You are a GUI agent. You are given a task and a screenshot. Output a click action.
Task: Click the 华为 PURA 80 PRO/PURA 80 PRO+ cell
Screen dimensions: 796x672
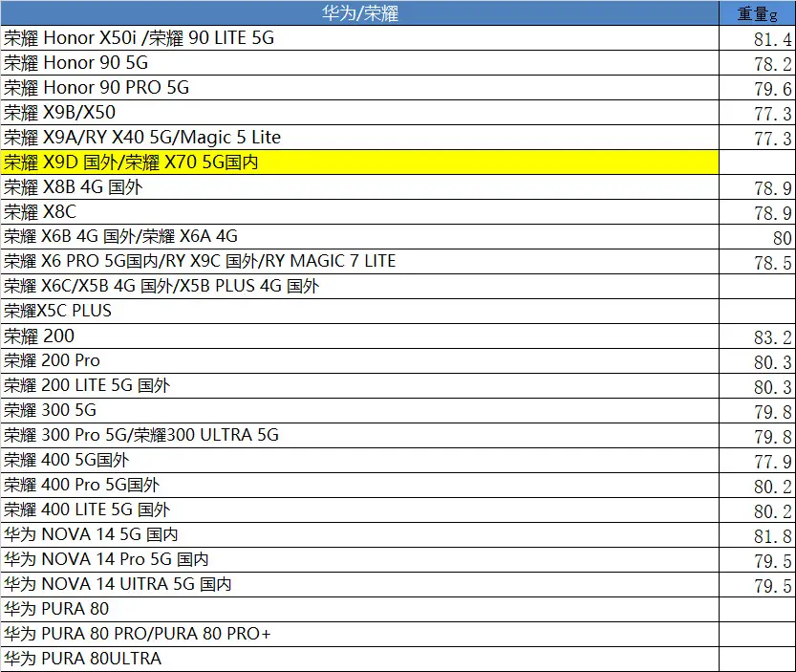(360, 634)
